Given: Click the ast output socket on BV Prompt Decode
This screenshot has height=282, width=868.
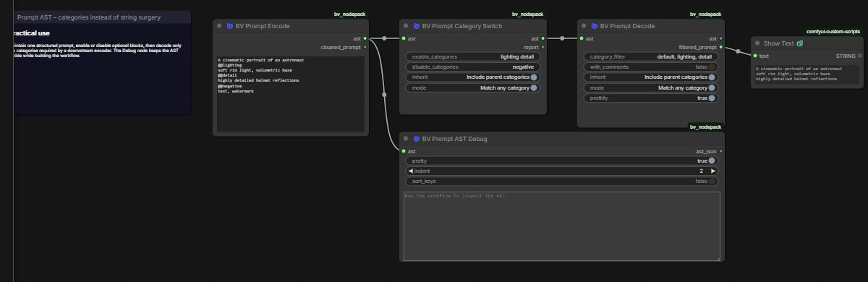Looking at the screenshot, I should (x=721, y=38).
